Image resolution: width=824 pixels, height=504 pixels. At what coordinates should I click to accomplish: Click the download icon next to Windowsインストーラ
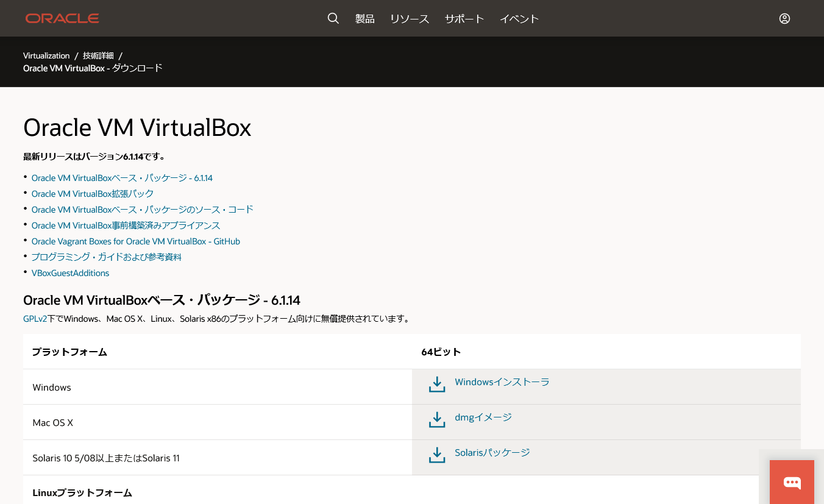pyautogui.click(x=436, y=384)
